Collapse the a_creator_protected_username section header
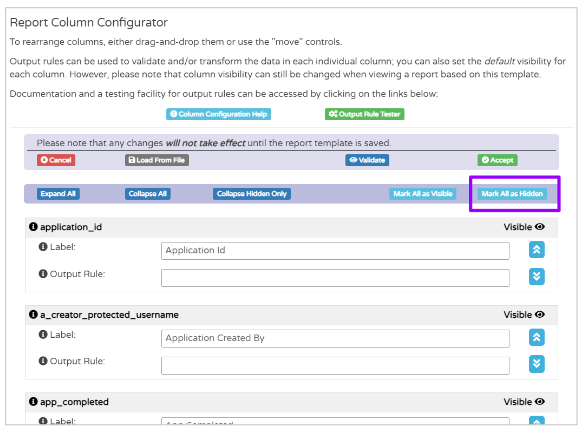 (x=291, y=315)
